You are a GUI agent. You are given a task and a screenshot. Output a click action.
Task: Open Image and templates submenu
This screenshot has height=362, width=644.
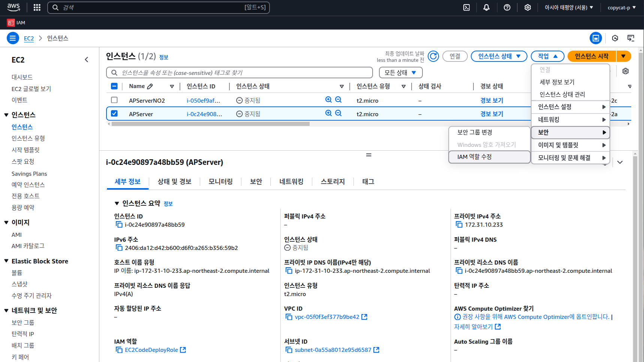571,145
